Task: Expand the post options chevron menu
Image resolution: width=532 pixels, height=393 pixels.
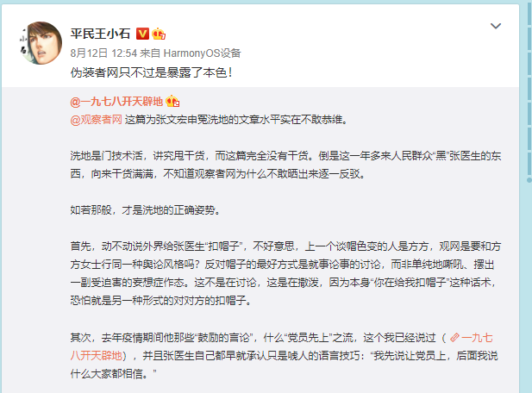Action: coord(496,26)
